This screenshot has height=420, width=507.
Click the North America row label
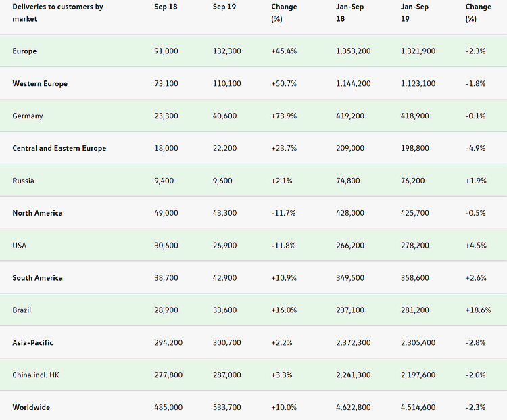[x=37, y=214]
